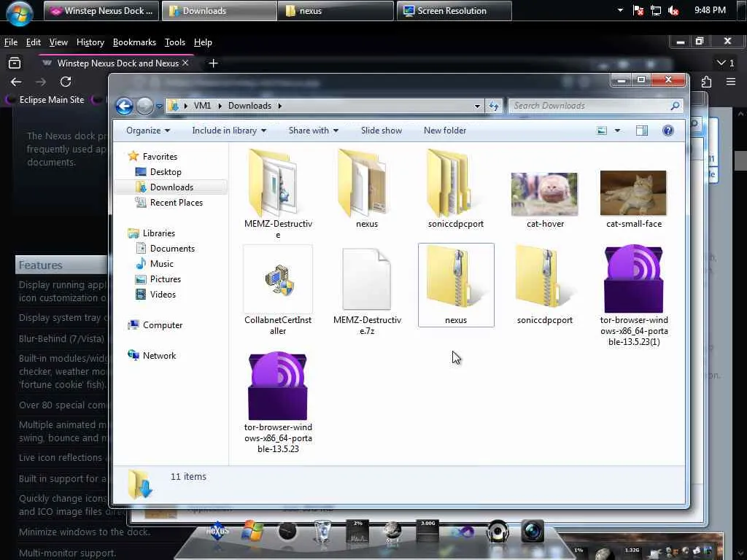The height and width of the screenshot is (560, 747).
Task: List all browser tabs chevron
Action: pos(720,63)
